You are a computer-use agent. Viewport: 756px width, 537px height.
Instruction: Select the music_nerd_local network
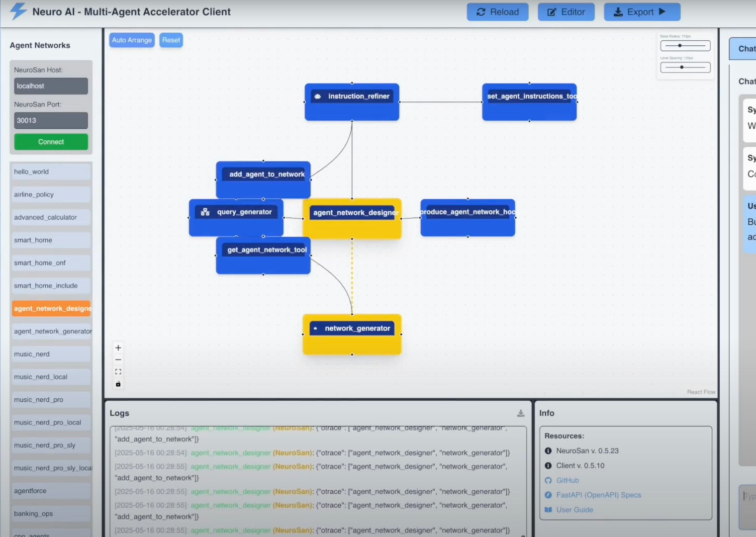51,377
